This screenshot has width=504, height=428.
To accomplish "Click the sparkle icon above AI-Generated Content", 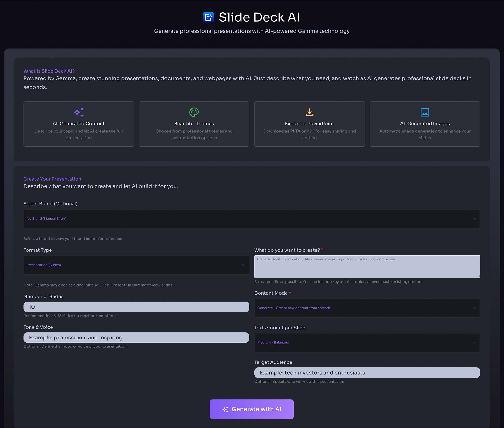I will (x=78, y=112).
